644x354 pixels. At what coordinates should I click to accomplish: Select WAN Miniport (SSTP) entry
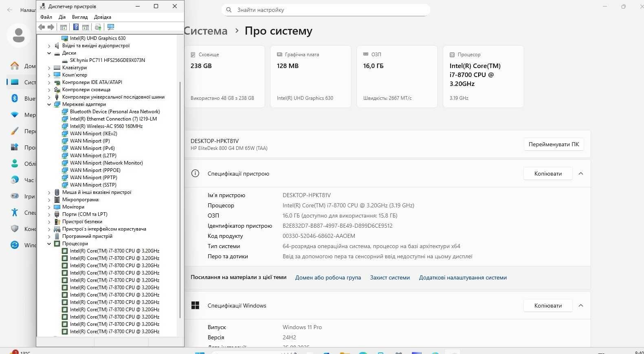(x=93, y=185)
